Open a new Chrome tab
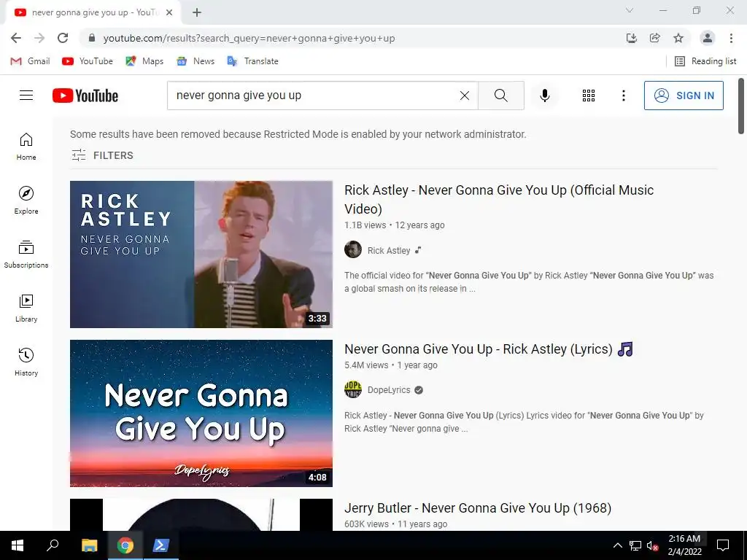 tap(197, 12)
